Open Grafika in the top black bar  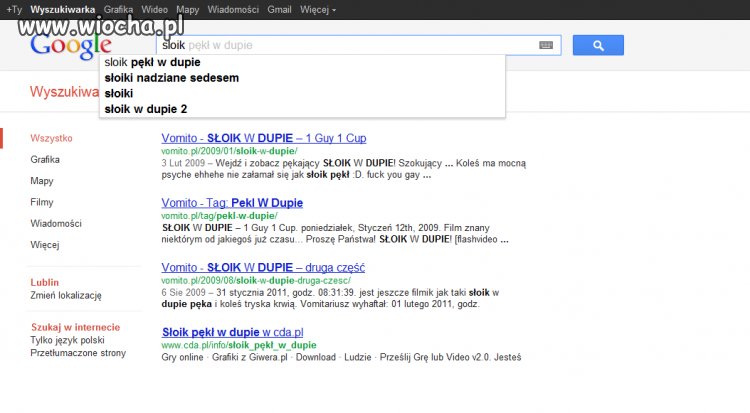coord(118,10)
